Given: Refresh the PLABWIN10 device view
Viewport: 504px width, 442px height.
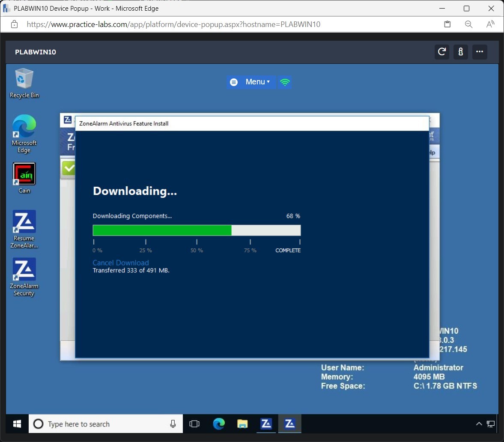Looking at the screenshot, I should (x=441, y=52).
